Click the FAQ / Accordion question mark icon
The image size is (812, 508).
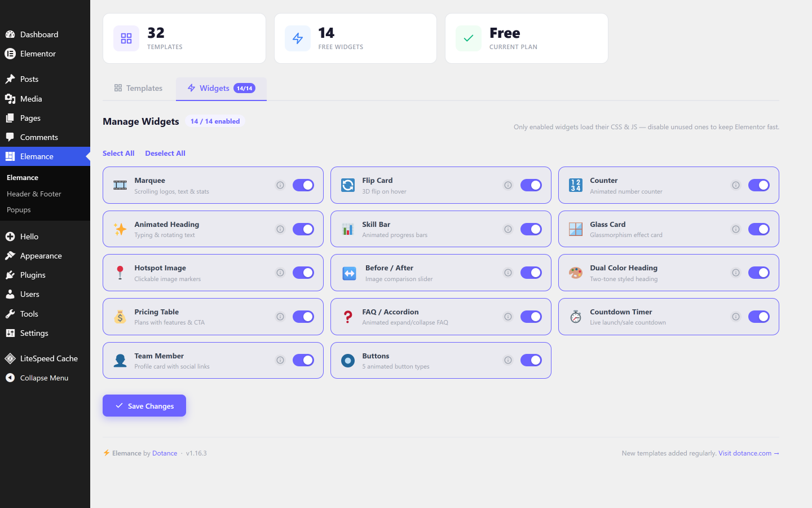tap(348, 317)
